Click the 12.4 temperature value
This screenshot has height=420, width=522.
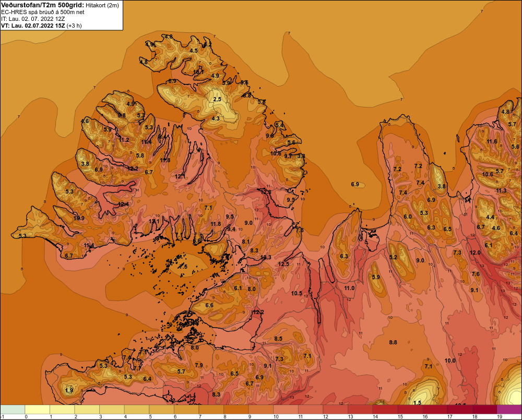point(123,204)
